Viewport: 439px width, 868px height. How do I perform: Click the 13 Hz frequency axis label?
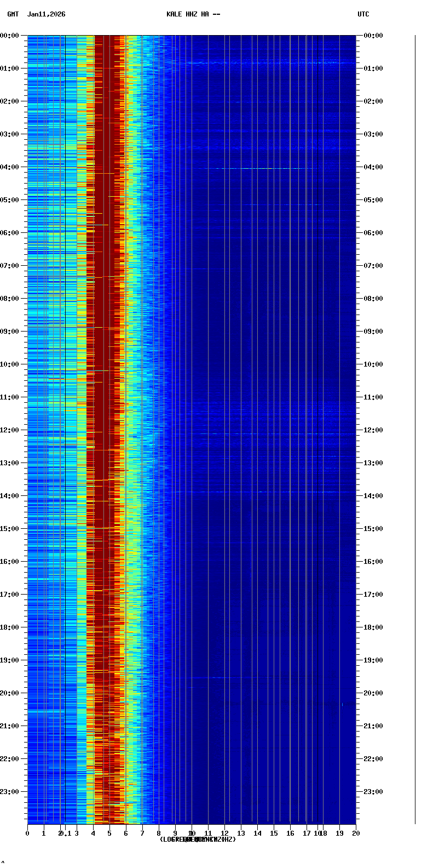241,833
